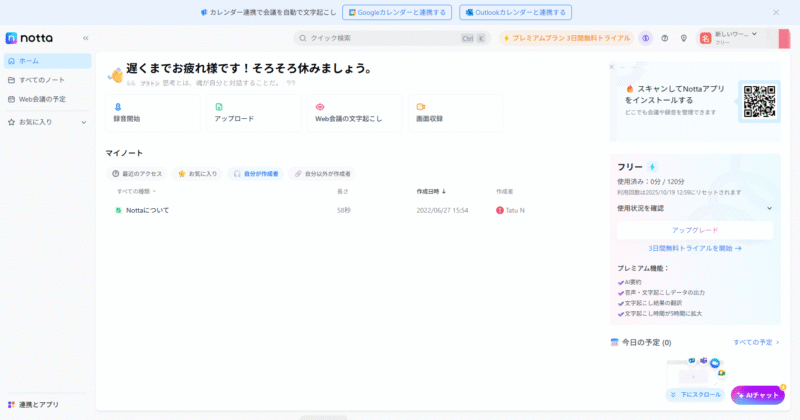Collapse the sidebar with the double-chevron icon
This screenshot has width=800, height=420.
coord(85,38)
